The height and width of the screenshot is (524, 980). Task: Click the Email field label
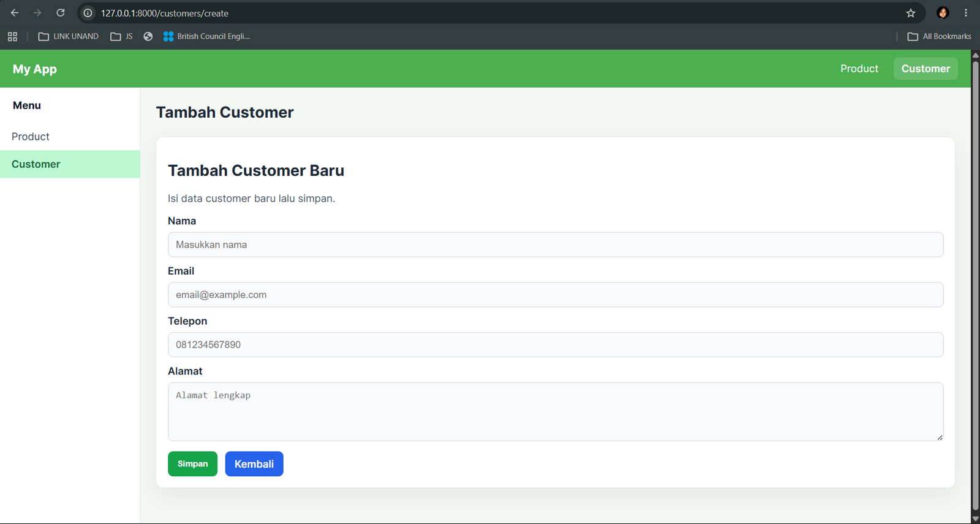[x=181, y=271]
